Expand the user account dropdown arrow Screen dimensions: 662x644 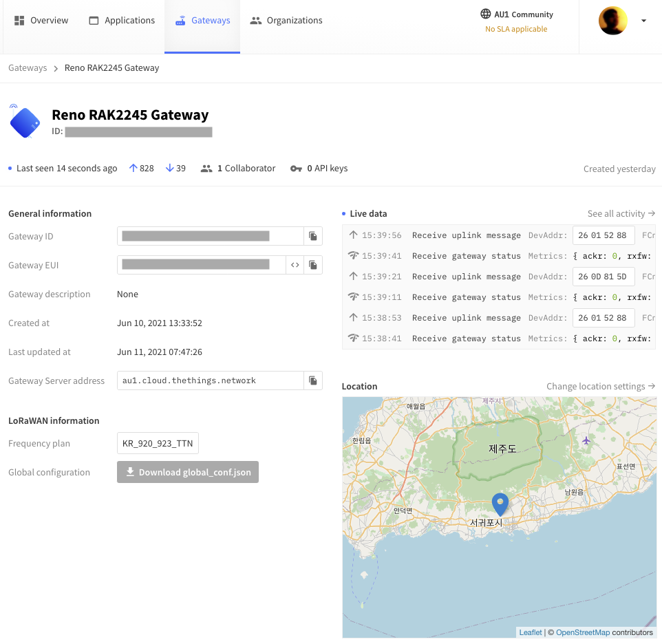click(x=644, y=21)
